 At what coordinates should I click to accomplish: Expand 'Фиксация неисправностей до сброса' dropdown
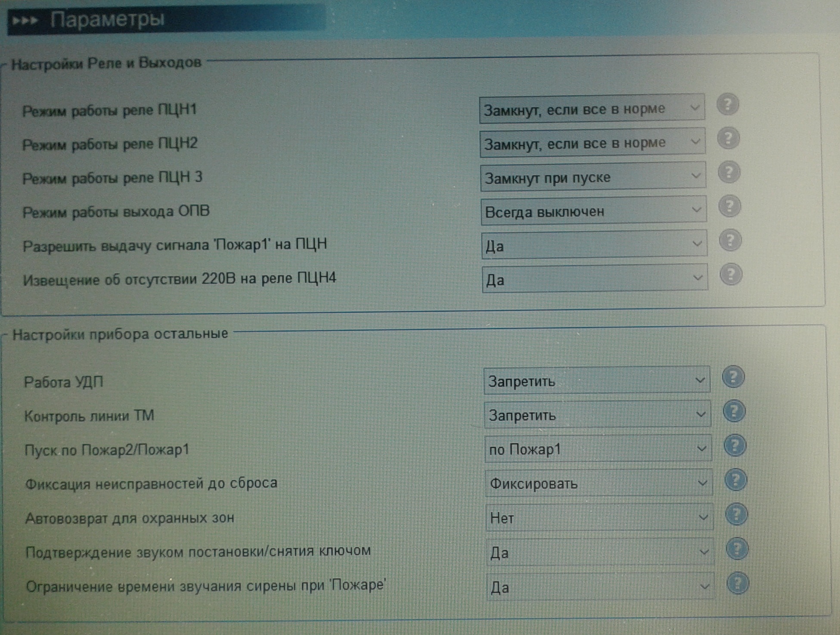pyautogui.click(x=598, y=483)
